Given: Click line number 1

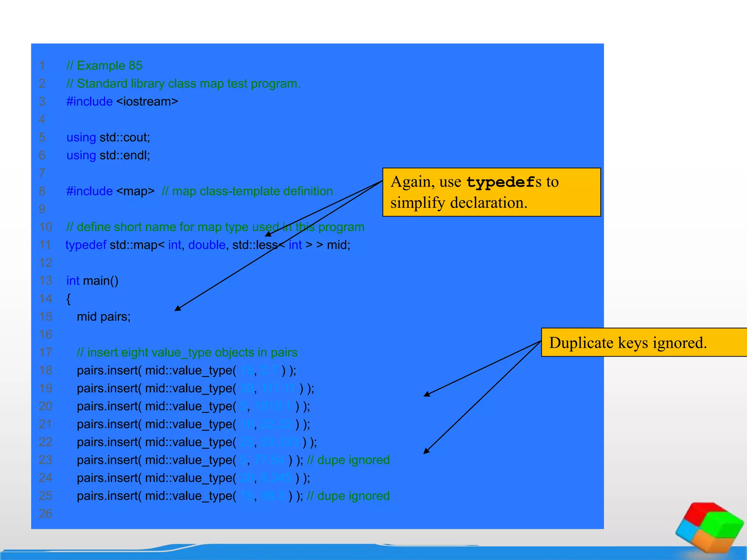Looking at the screenshot, I should click(42, 66).
